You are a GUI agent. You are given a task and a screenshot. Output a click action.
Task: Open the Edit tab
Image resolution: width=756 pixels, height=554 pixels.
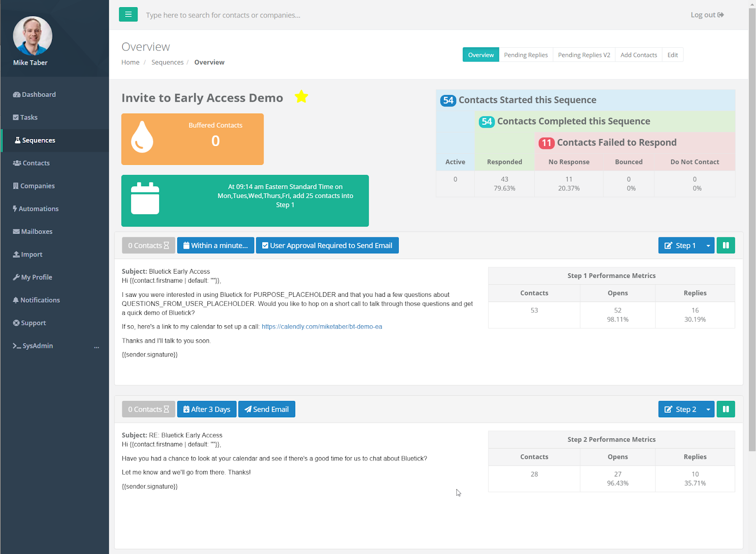pyautogui.click(x=672, y=55)
